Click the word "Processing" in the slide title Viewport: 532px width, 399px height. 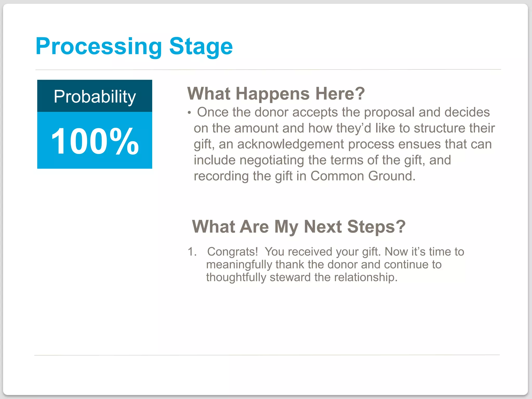[x=99, y=47]
